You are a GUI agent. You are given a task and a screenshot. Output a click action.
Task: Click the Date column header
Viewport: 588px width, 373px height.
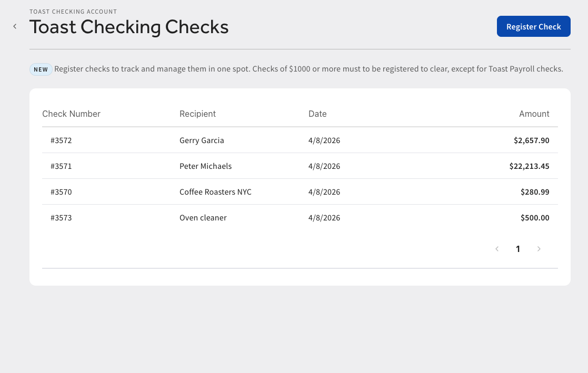click(x=317, y=114)
